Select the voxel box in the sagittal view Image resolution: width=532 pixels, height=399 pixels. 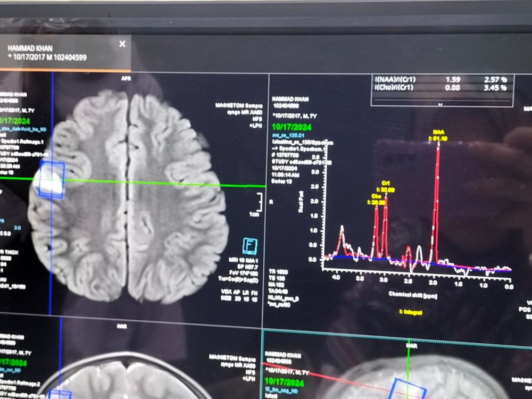click(x=407, y=389)
